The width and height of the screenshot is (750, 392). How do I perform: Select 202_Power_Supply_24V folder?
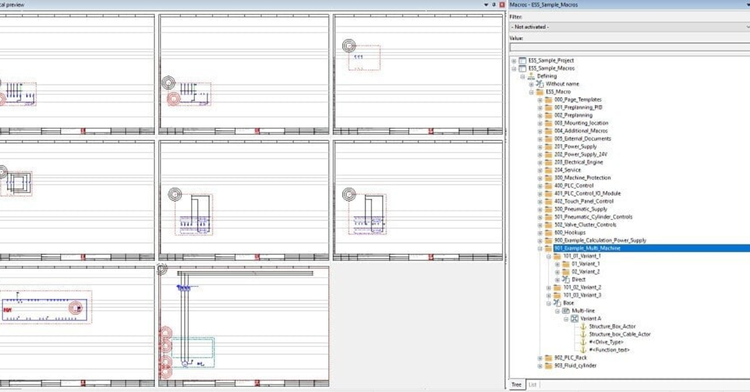(x=580, y=154)
